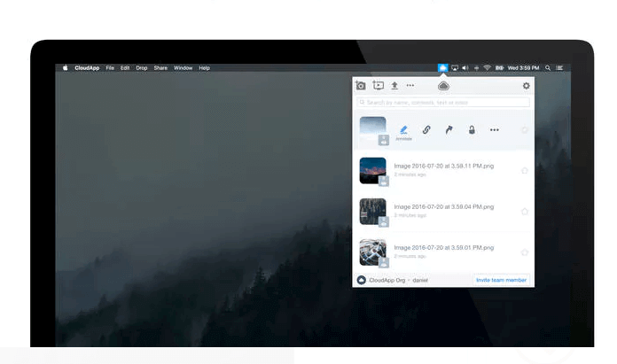Image resolution: width=617 pixels, height=364 pixels.
Task: Open the 3.59.11 PM image thumbnail
Action: [372, 170]
